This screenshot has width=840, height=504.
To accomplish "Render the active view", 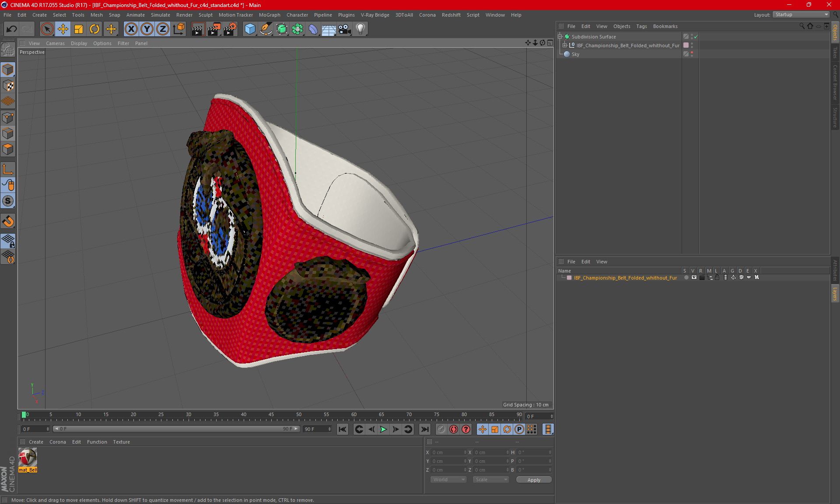I will click(x=198, y=29).
